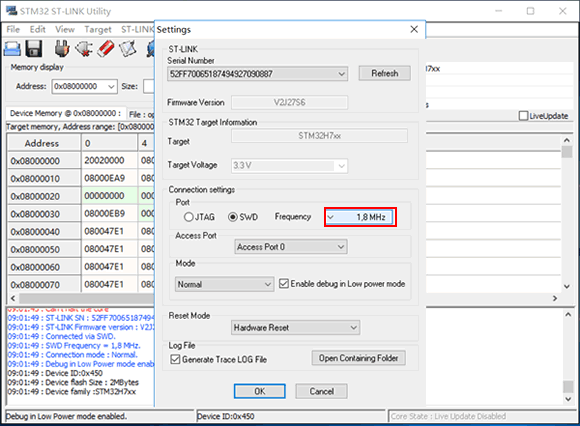Select address row 0x08000040
The width and height of the screenshot is (580, 426).
tap(43, 231)
